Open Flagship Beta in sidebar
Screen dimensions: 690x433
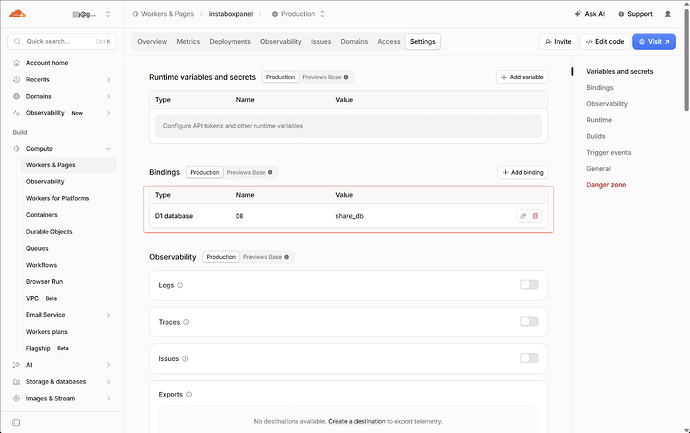click(47, 348)
